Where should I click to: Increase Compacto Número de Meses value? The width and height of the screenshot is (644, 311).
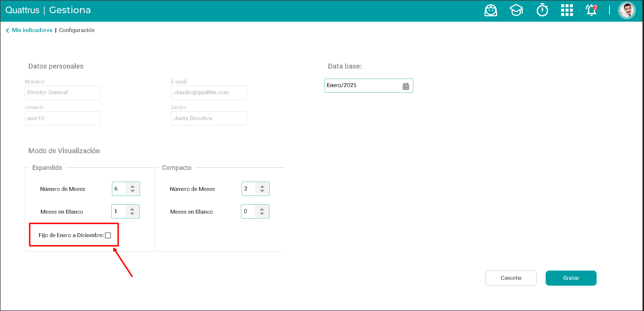(x=262, y=186)
